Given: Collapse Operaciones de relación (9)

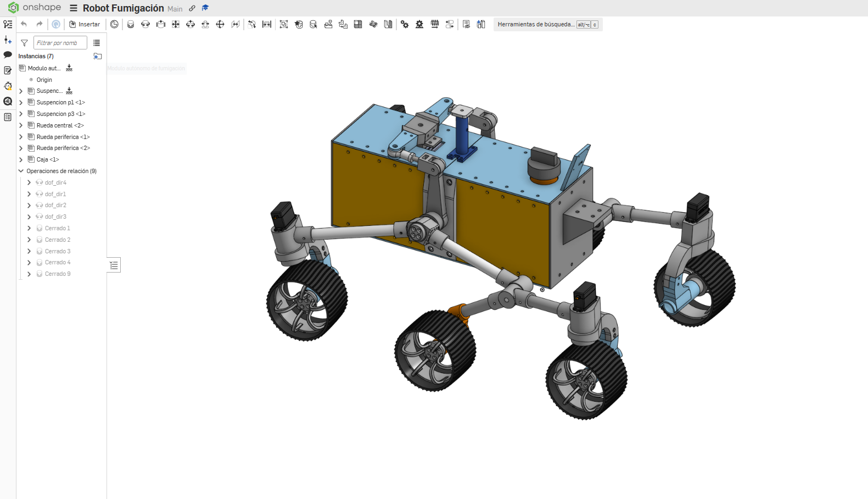Looking at the screenshot, I should pos(21,171).
